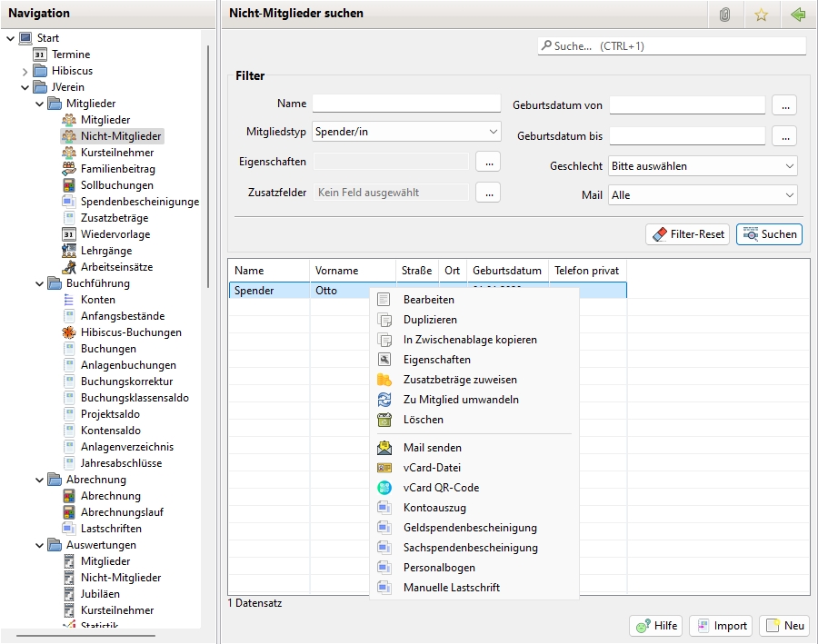The height and width of the screenshot is (644, 818).
Task: Select Termine calendar item in navigation
Action: tap(70, 54)
